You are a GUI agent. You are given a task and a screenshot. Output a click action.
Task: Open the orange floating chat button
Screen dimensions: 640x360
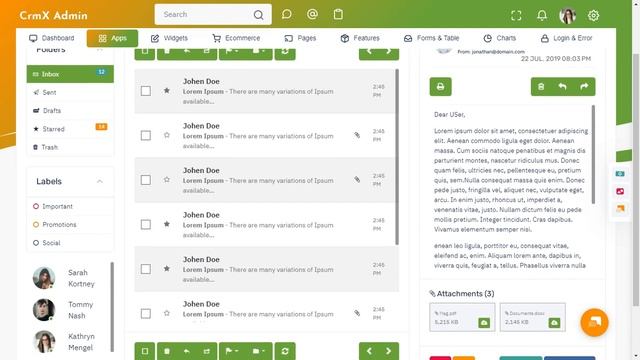point(594,322)
